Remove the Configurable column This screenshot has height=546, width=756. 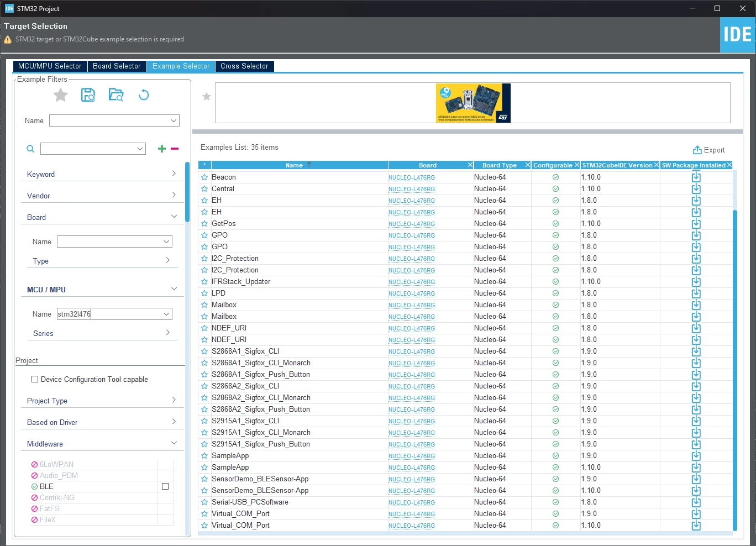click(x=577, y=165)
